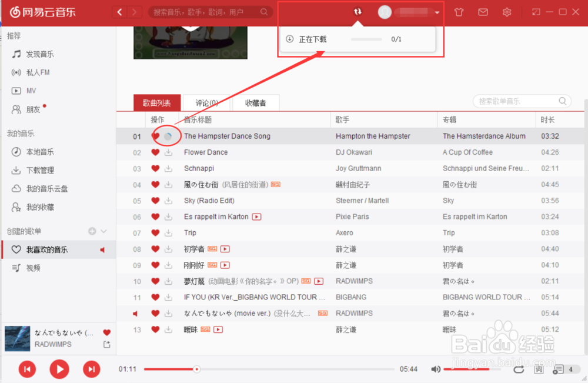Image resolution: width=588 pixels, height=383 pixels.
Task: Toggle heart for 暧昧
Action: (155, 329)
